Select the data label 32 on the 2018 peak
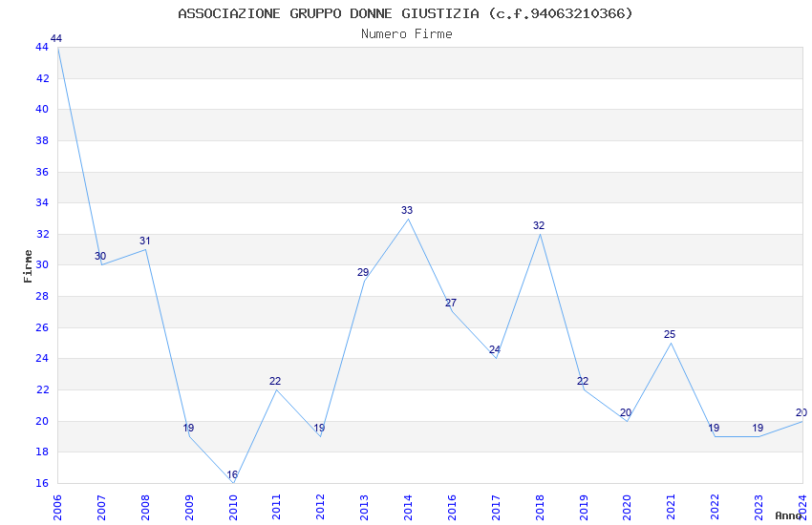 [x=539, y=225]
